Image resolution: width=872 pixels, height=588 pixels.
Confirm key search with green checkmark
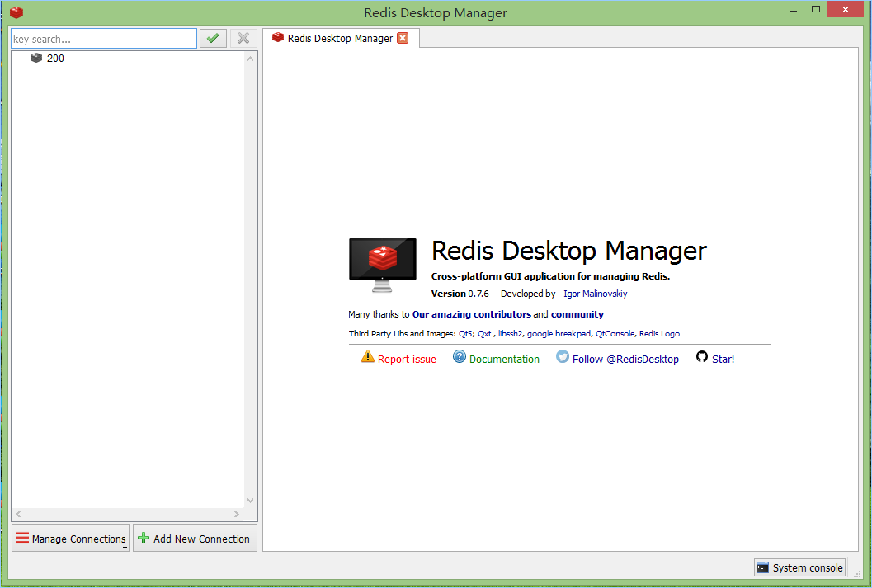[x=213, y=38]
